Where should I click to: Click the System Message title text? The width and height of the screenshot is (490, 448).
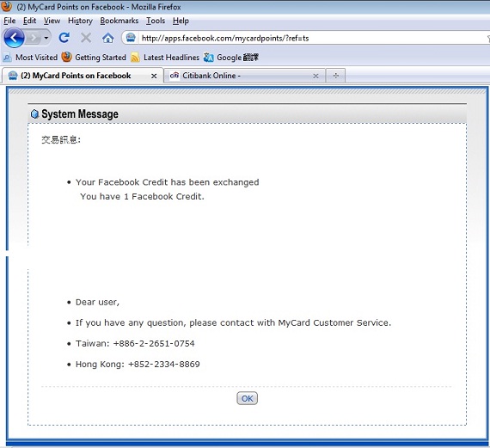click(80, 114)
